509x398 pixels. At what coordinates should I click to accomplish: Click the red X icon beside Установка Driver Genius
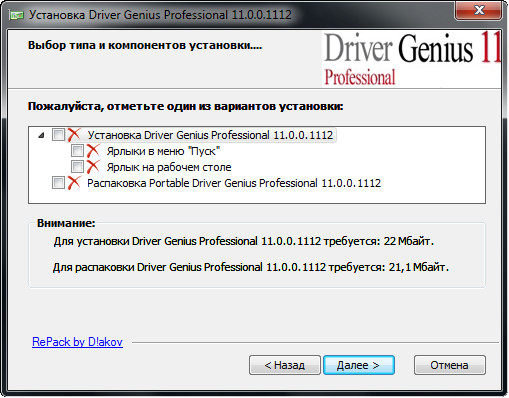pos(74,135)
